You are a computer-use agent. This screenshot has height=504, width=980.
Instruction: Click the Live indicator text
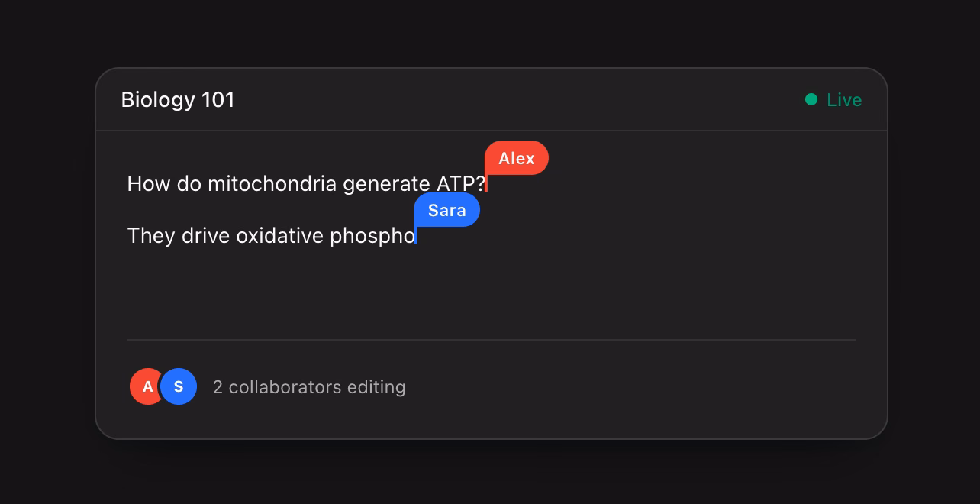pyautogui.click(x=844, y=100)
